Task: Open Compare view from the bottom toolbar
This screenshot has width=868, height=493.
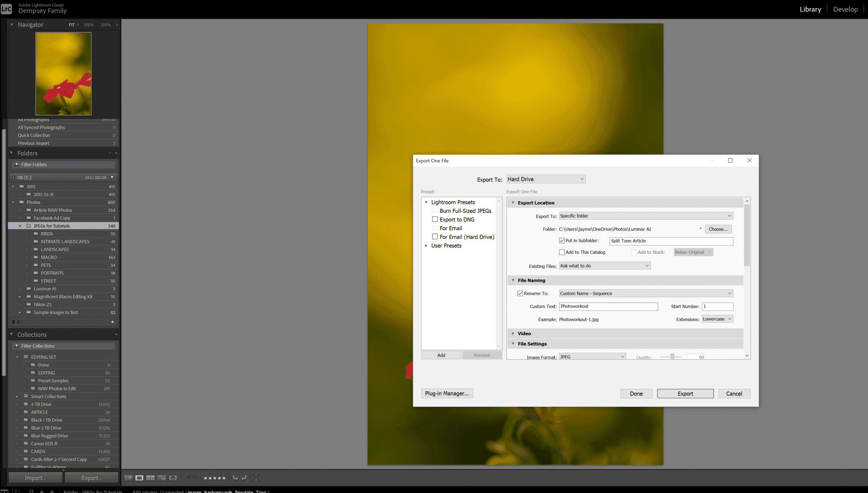Action: pos(150,478)
